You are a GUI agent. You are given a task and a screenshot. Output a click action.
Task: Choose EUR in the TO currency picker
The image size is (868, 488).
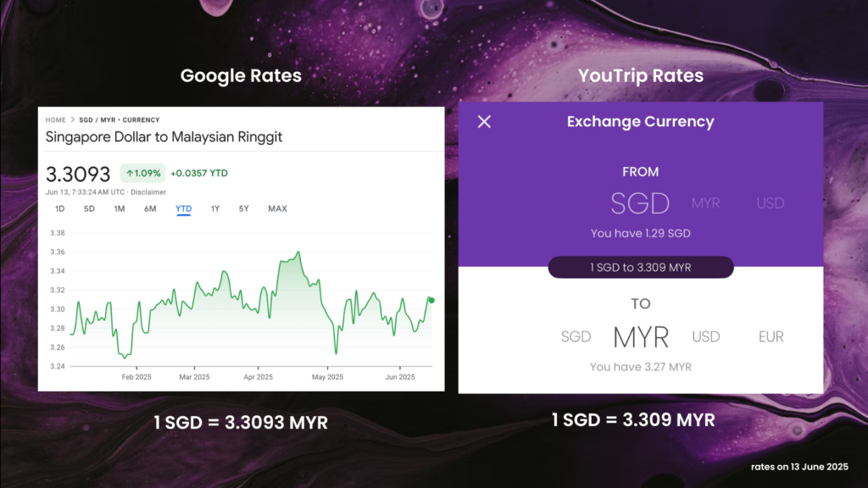(x=771, y=336)
